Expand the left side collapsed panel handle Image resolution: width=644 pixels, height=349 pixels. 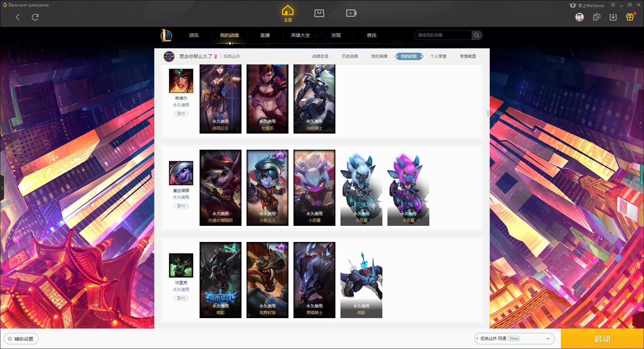[x=2, y=188]
